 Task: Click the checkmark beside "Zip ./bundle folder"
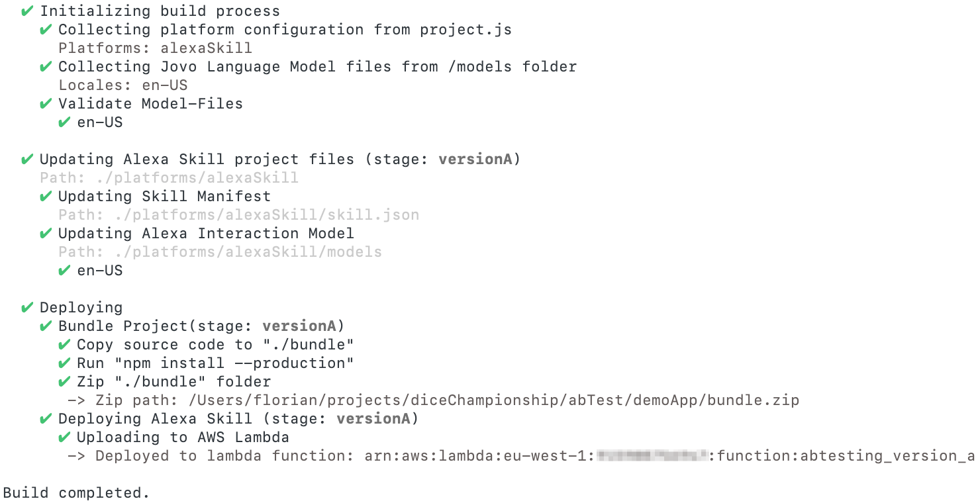[x=64, y=382]
